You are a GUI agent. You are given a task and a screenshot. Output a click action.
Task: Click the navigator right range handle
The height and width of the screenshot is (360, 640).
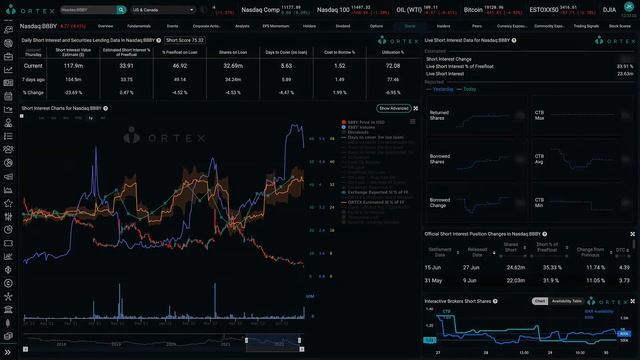300,340
